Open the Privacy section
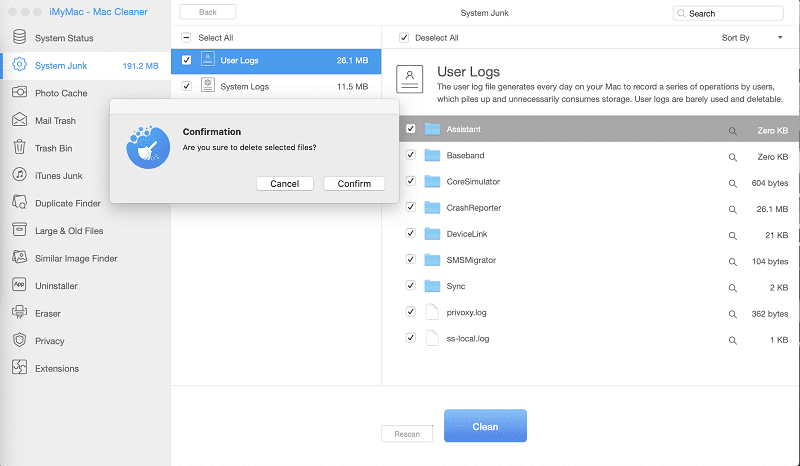 (x=85, y=341)
